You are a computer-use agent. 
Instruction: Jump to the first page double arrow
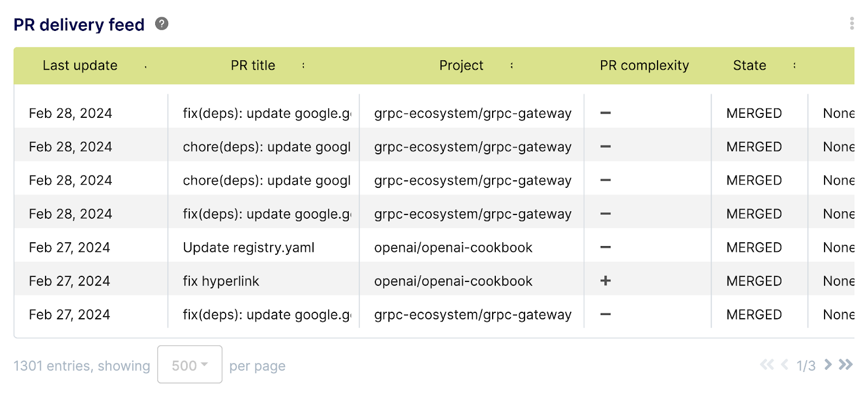(x=767, y=364)
